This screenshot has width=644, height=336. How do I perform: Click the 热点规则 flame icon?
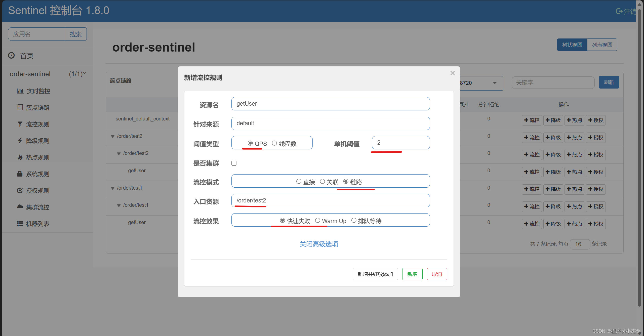[20, 157]
